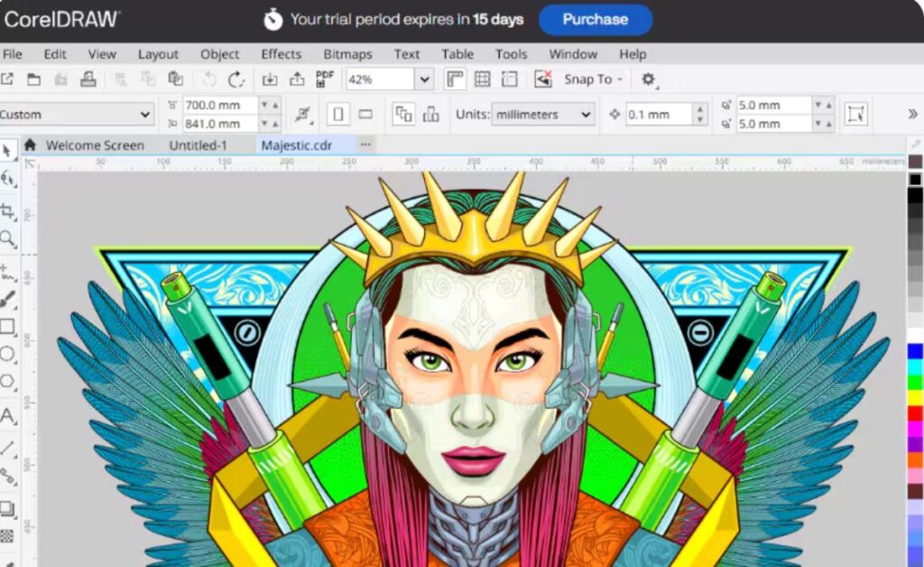This screenshot has width=924, height=567.
Task: Select the Shape tool
Action: pyautogui.click(x=7, y=179)
